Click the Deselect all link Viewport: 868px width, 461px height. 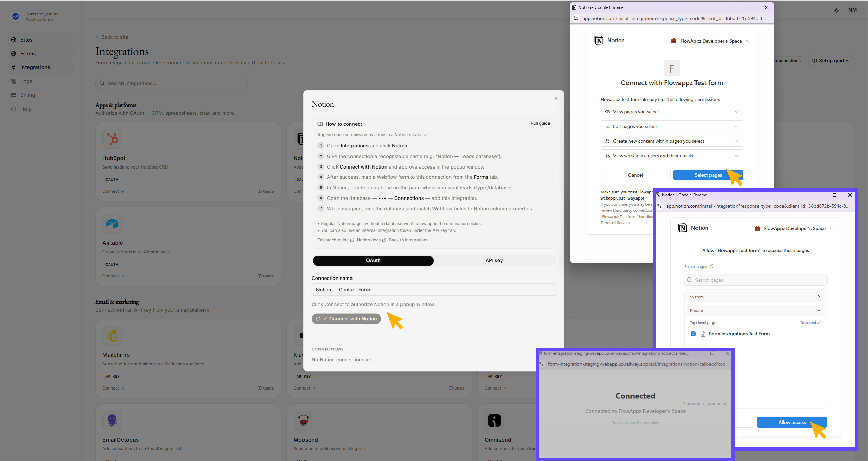pyautogui.click(x=810, y=323)
